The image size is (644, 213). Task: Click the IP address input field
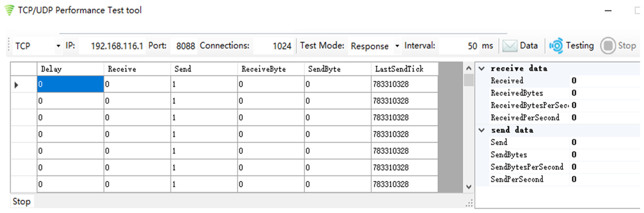pyautogui.click(x=112, y=46)
